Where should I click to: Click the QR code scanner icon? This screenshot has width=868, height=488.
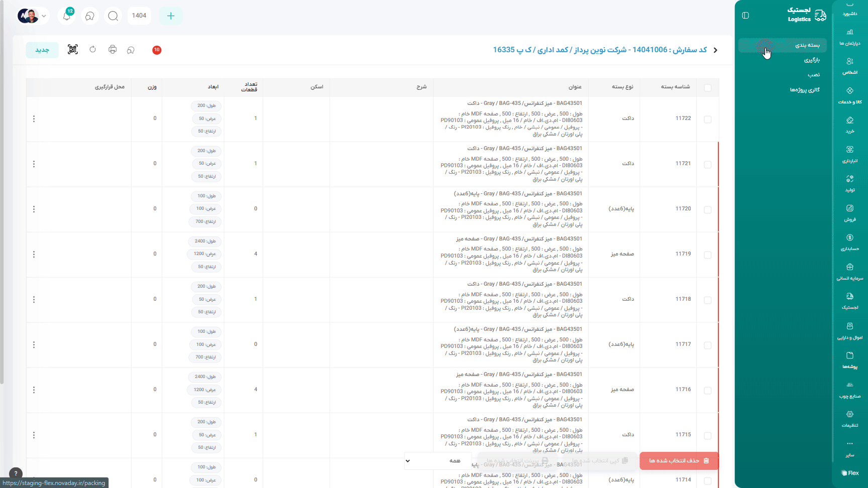tap(73, 50)
